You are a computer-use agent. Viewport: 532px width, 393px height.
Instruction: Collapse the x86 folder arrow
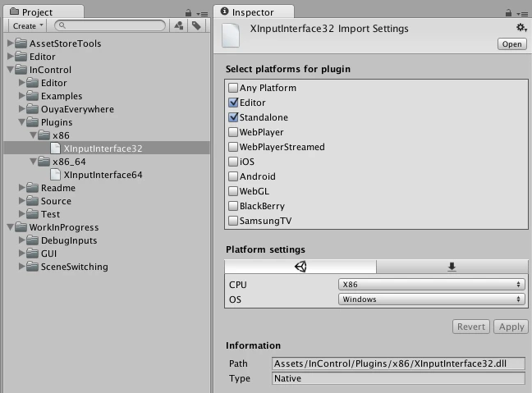(x=33, y=135)
